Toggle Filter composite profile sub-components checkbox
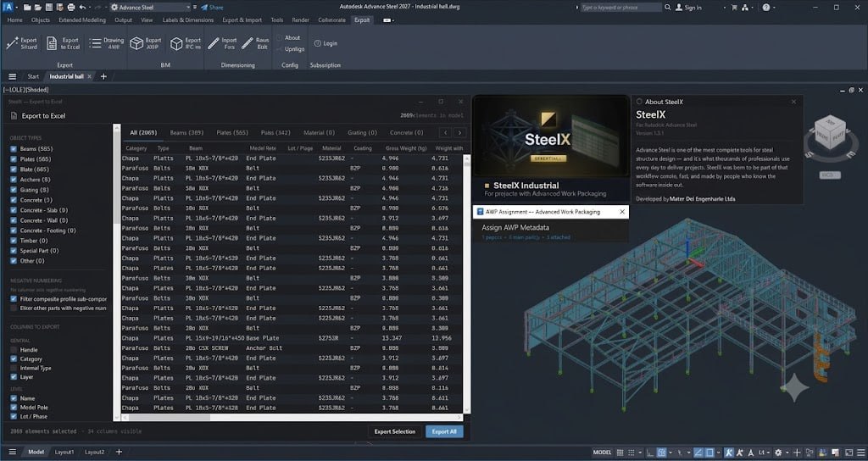868x461 pixels. 14,299
